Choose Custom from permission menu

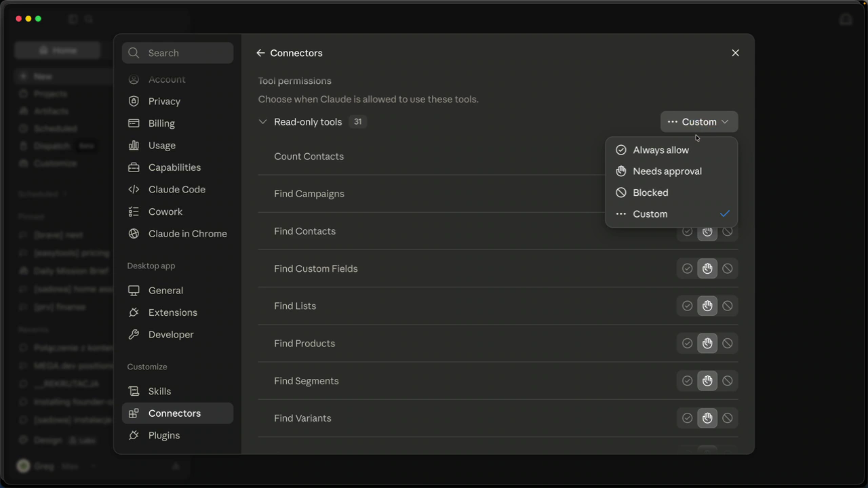tap(671, 214)
